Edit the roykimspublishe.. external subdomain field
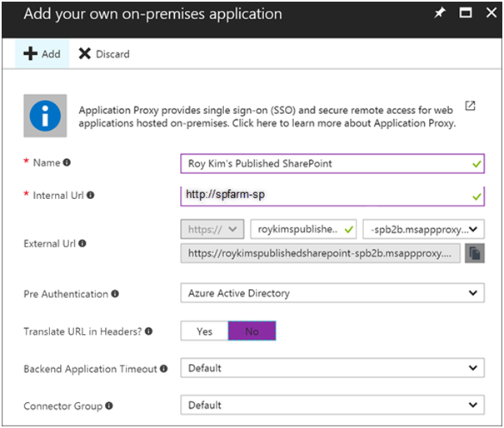The image size is (504, 428). (x=303, y=229)
